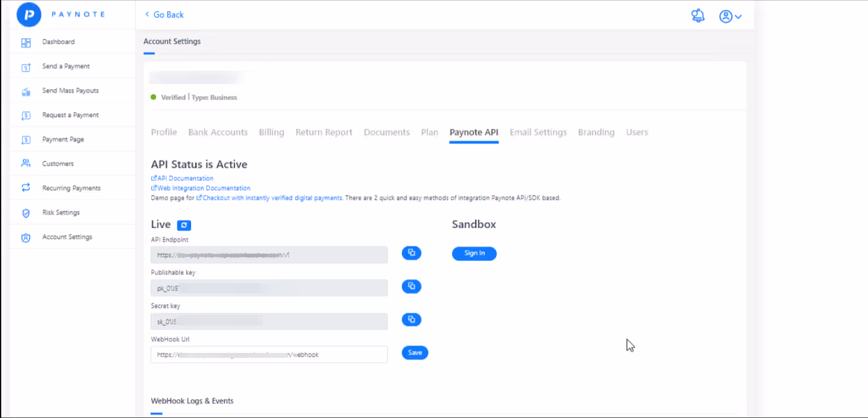Open the API Documentation link
Viewport: 868px width, 418px height.
pyautogui.click(x=182, y=178)
